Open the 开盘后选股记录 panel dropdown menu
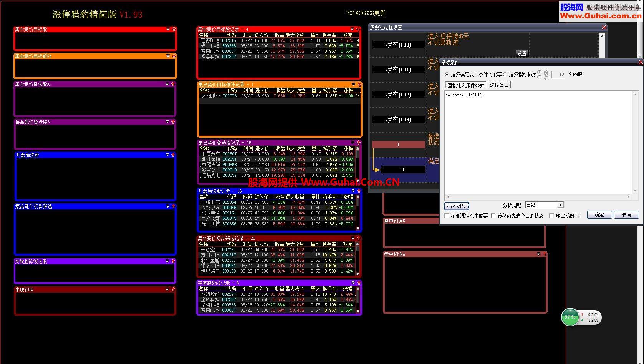The image size is (644, 364). point(353,191)
